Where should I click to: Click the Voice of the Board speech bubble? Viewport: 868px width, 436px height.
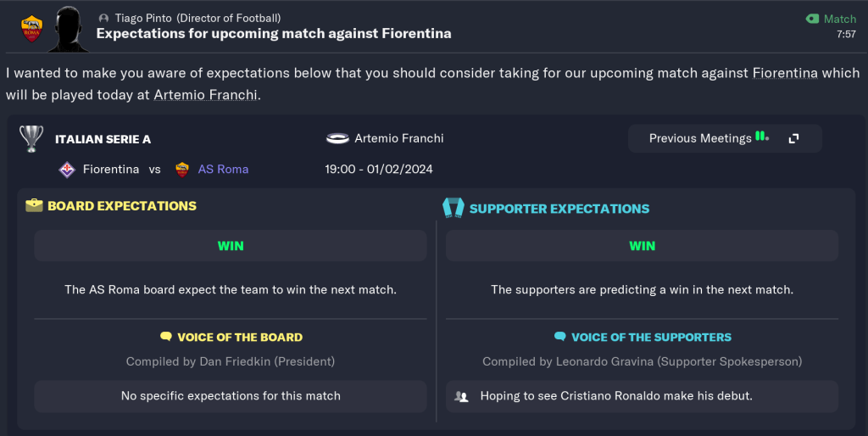[x=165, y=337]
